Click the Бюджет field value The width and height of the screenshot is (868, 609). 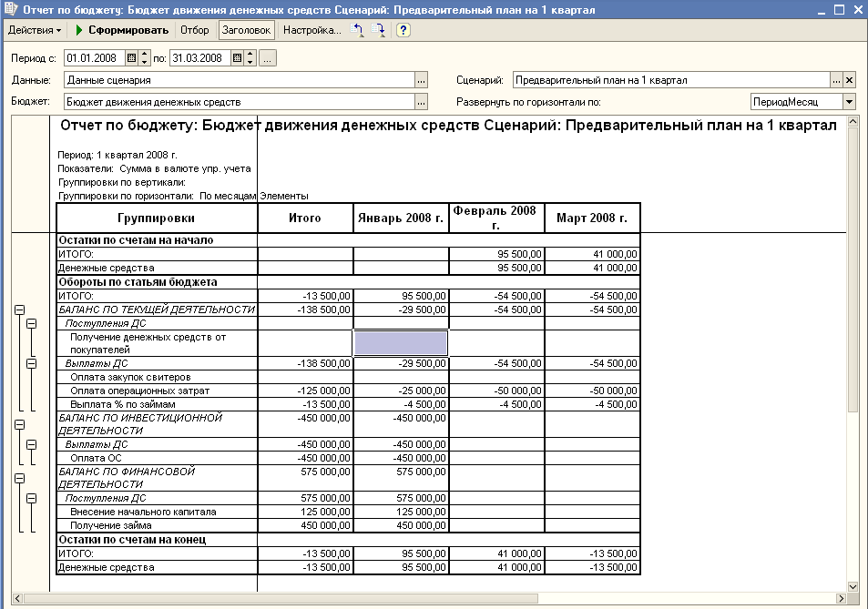[x=240, y=102]
